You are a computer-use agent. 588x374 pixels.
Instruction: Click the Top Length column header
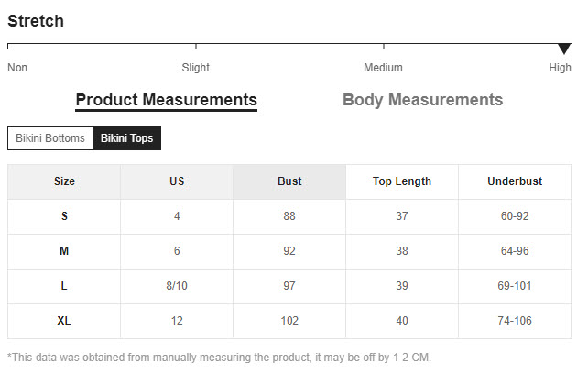pyautogui.click(x=402, y=181)
